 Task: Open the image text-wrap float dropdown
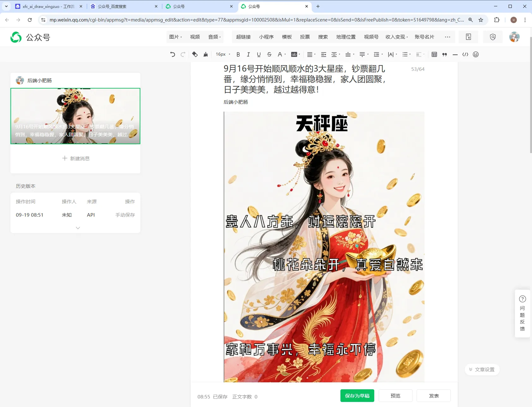[420, 54]
